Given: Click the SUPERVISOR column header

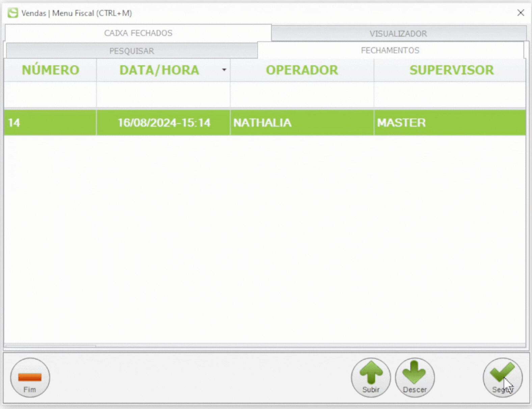Looking at the screenshot, I should pos(451,70).
